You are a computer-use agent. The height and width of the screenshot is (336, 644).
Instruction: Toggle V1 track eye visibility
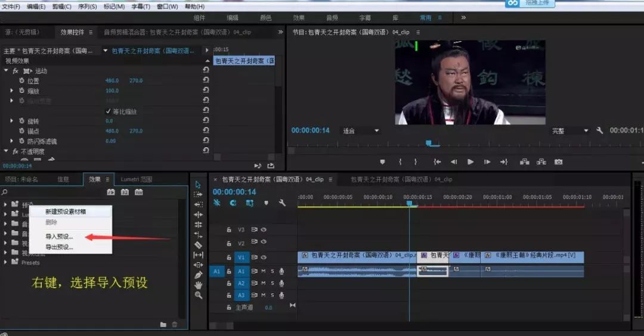(264, 257)
